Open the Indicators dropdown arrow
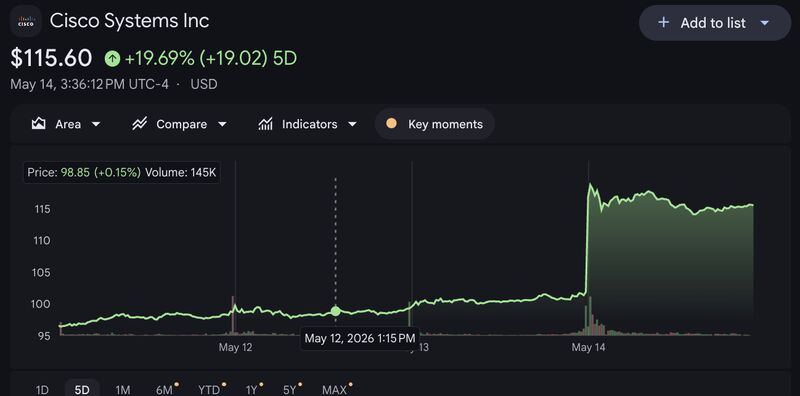Screen dimensions: 800x396 click(x=352, y=125)
